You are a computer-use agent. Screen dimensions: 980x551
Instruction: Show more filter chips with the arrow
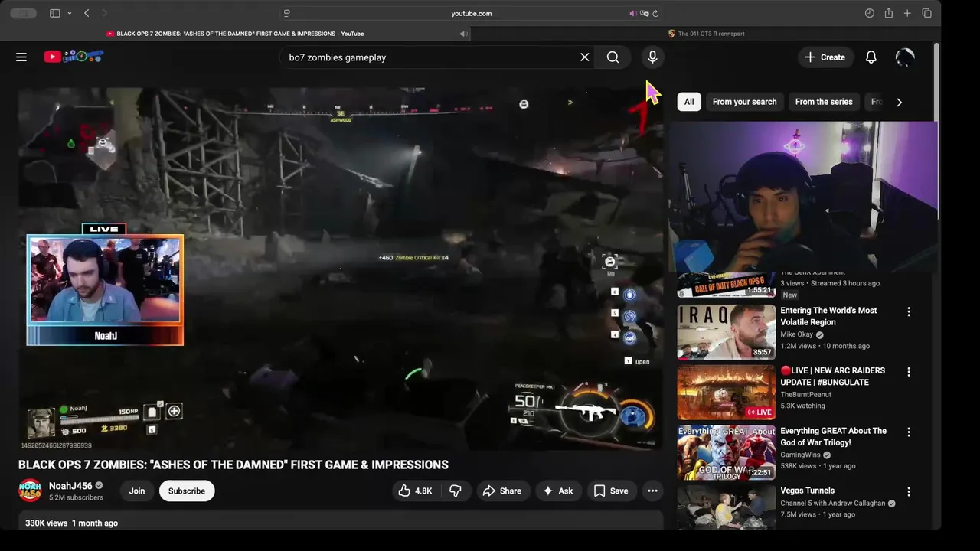[899, 102]
